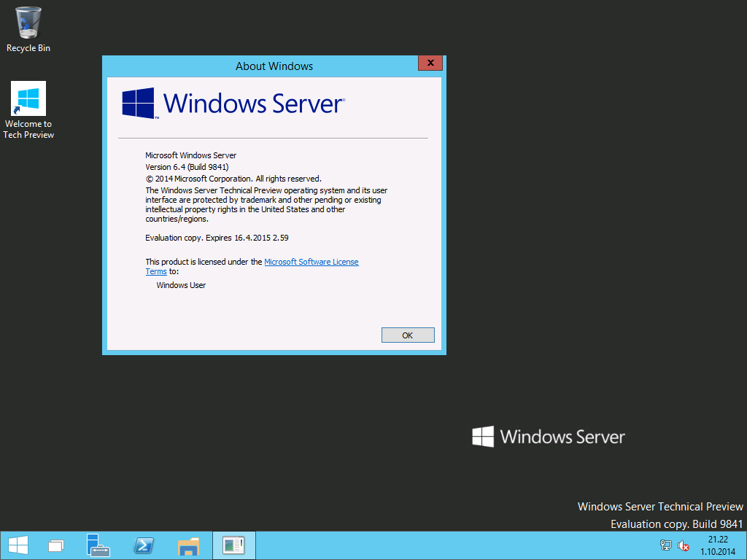
Task: Open Windows PowerShell from the taskbar
Action: tap(144, 545)
